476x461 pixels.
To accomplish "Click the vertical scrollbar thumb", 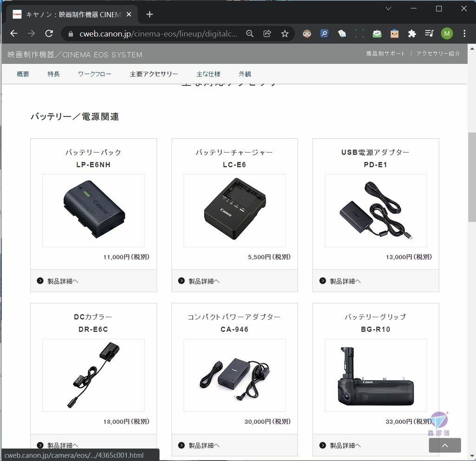I will pos(472,177).
